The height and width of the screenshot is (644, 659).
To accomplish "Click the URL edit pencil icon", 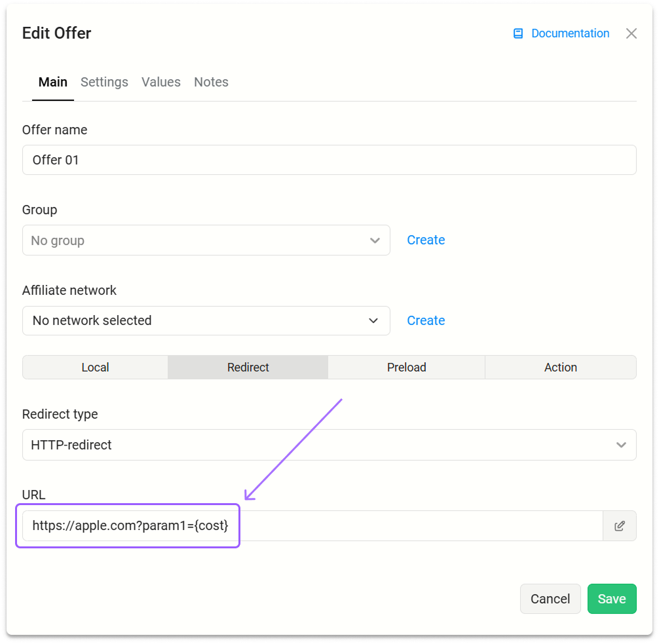I will pos(619,526).
